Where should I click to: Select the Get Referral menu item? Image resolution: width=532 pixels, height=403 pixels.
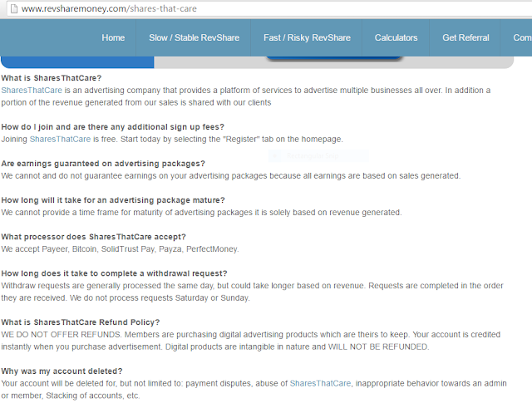coord(465,37)
